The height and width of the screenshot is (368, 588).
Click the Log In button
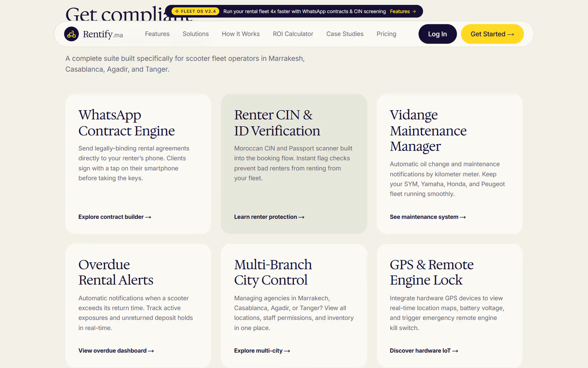coord(437,34)
